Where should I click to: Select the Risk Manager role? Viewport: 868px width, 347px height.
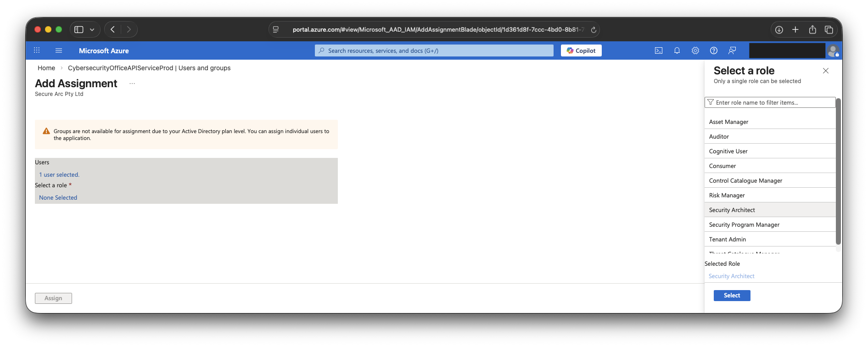[x=727, y=196]
